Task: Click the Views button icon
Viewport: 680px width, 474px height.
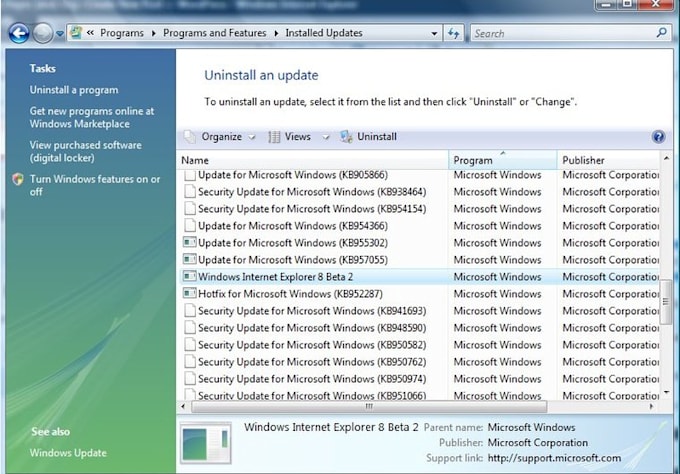Action: (x=274, y=137)
